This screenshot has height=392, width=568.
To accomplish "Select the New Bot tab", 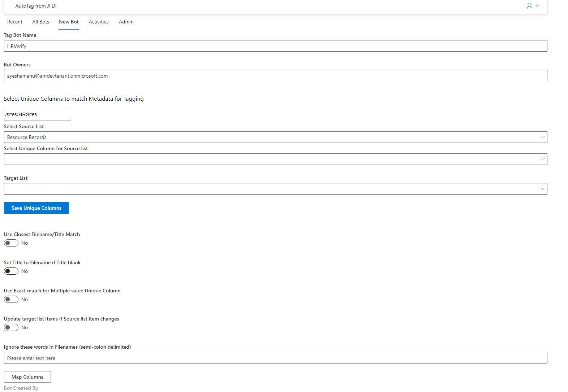I will point(69,22).
